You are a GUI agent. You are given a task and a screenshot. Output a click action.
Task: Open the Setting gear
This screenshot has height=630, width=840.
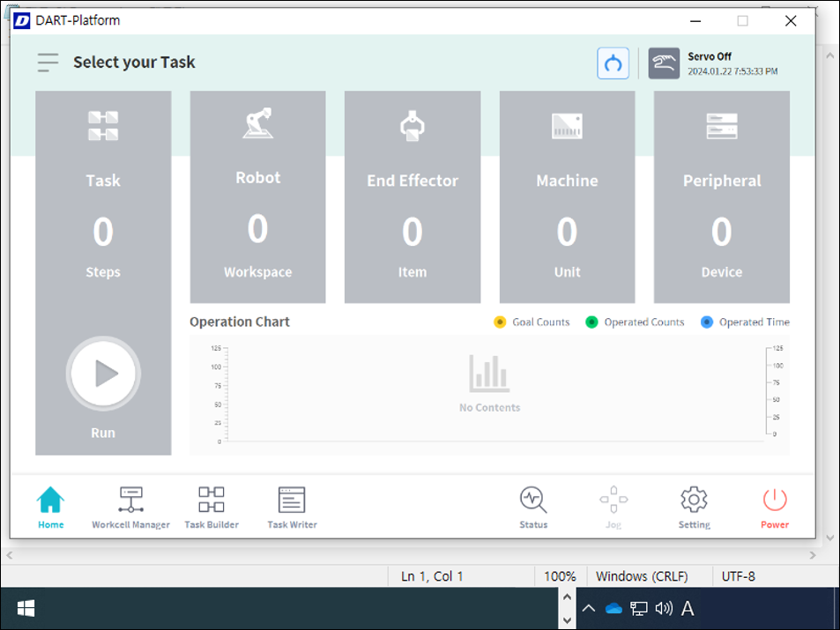pyautogui.click(x=694, y=508)
